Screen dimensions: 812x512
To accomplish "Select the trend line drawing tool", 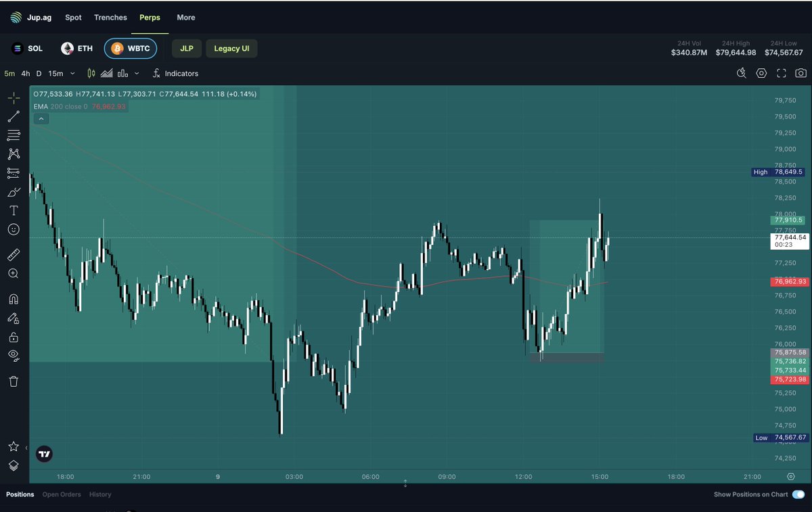I will coord(14,116).
